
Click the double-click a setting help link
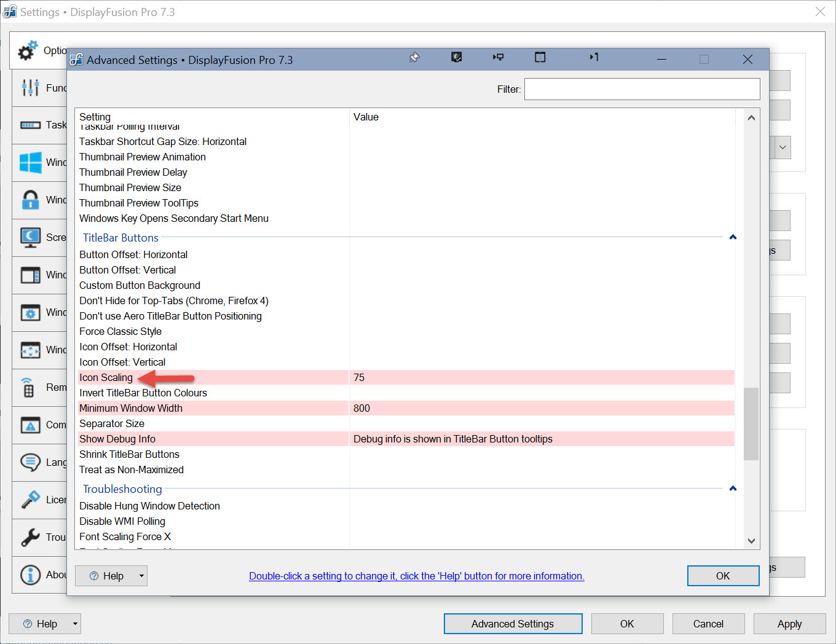416,576
